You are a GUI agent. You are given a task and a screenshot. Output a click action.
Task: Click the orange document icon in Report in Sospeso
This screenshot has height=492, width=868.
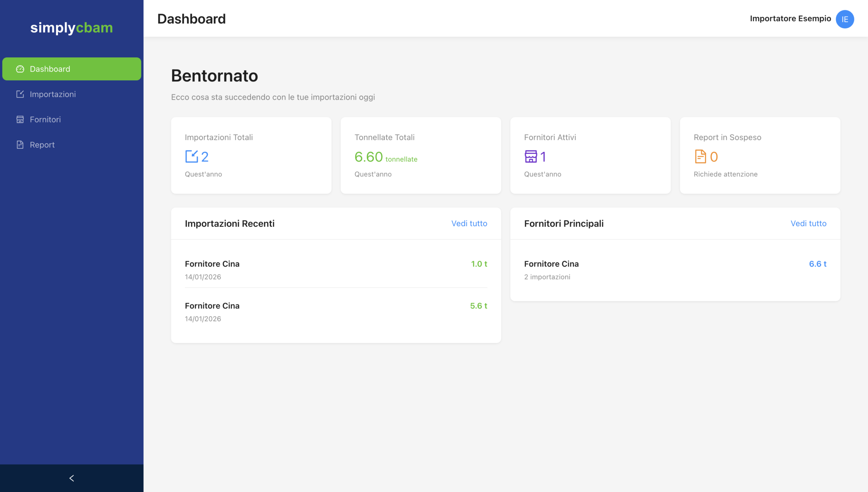pos(700,157)
